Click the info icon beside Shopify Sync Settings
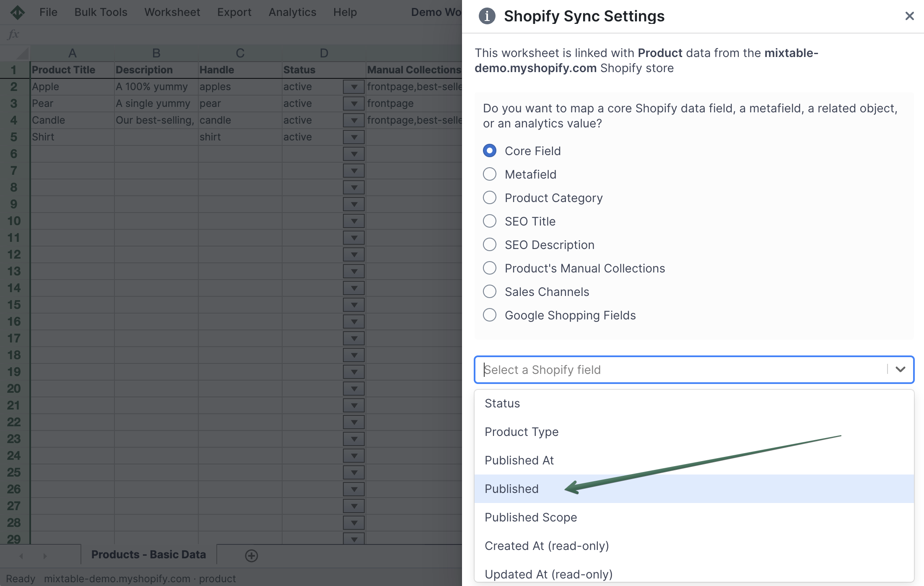The height and width of the screenshot is (586, 924). click(487, 16)
